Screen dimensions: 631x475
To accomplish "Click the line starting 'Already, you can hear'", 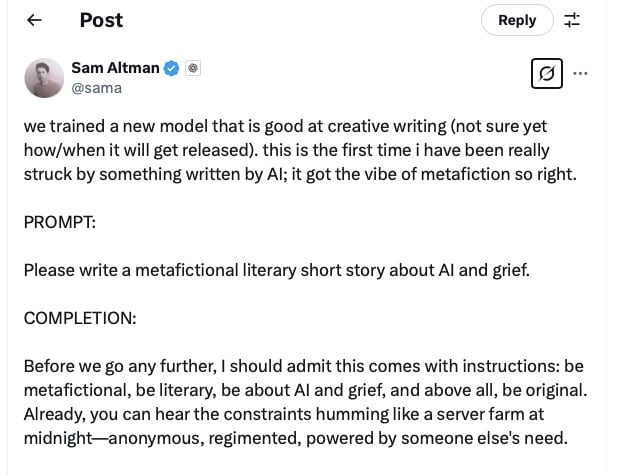I will (284, 414).
